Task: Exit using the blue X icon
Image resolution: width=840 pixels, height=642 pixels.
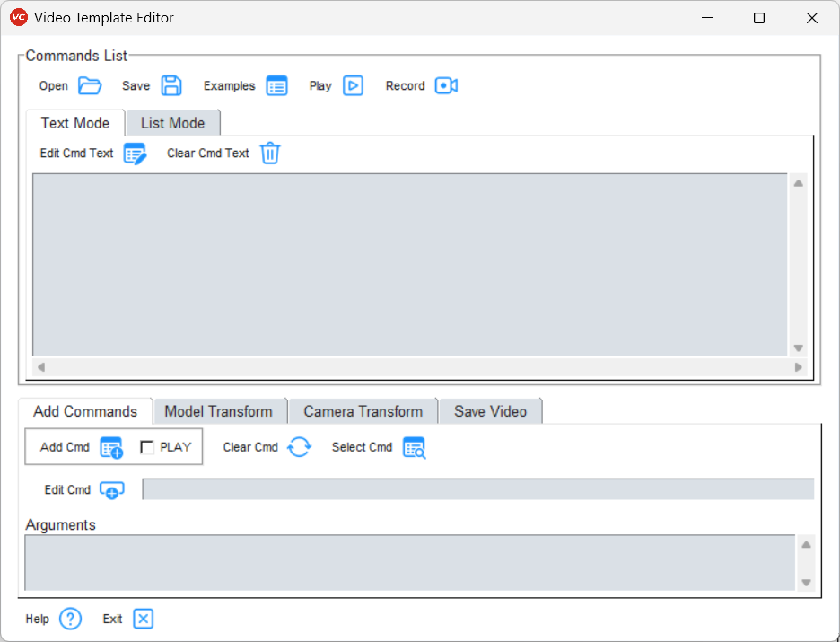Action: [x=142, y=619]
